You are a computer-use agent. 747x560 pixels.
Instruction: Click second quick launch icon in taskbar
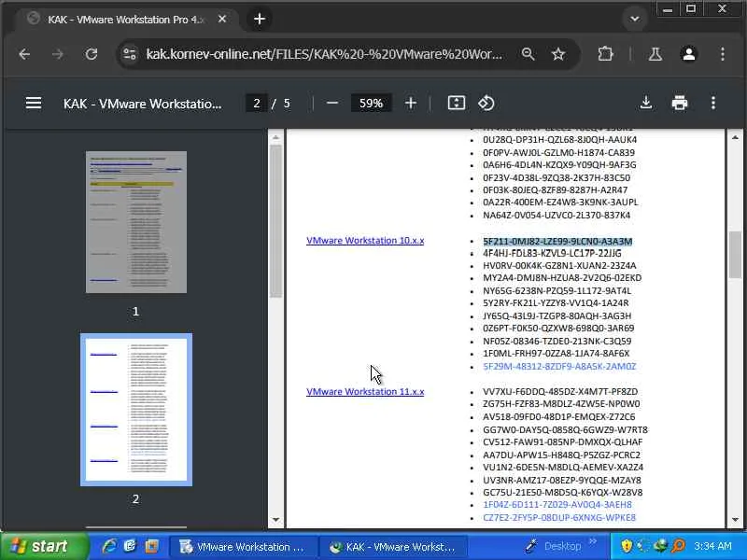pyautogui.click(x=130, y=546)
